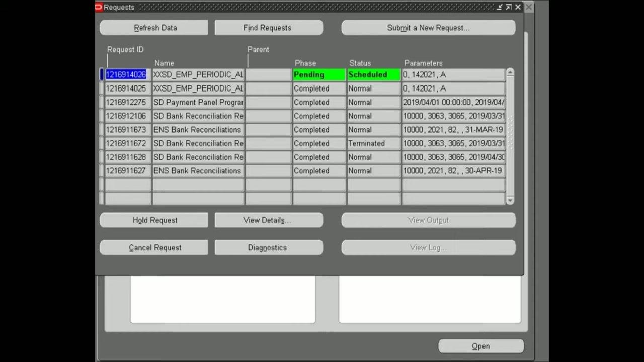
Task: Close the background window behind Requests
Action: point(529,7)
